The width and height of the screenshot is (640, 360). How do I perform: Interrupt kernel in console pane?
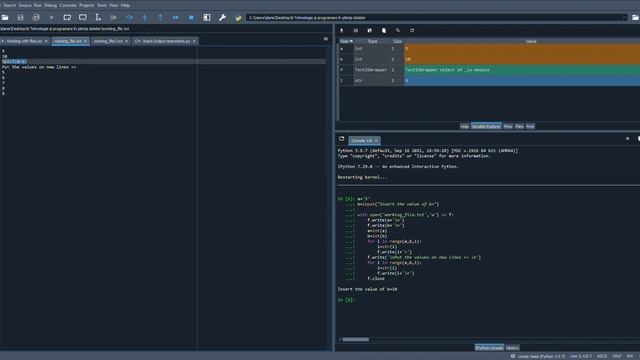click(627, 139)
